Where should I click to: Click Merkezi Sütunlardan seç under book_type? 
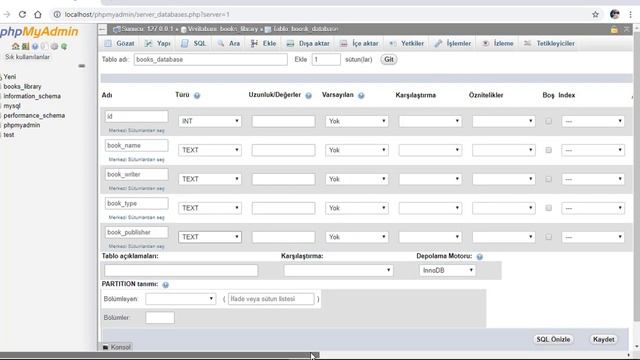(x=136, y=218)
